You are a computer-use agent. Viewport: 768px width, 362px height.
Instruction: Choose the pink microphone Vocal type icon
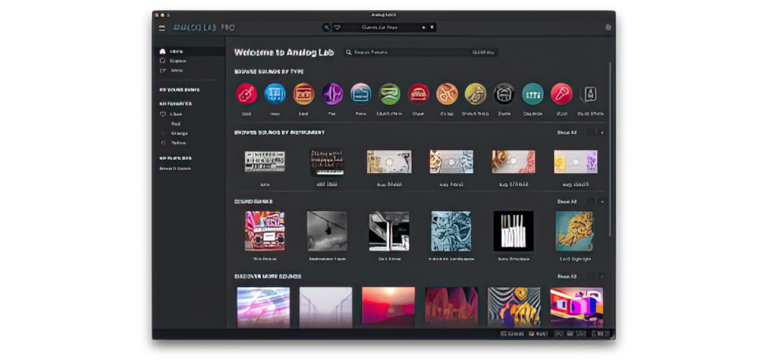(561, 94)
